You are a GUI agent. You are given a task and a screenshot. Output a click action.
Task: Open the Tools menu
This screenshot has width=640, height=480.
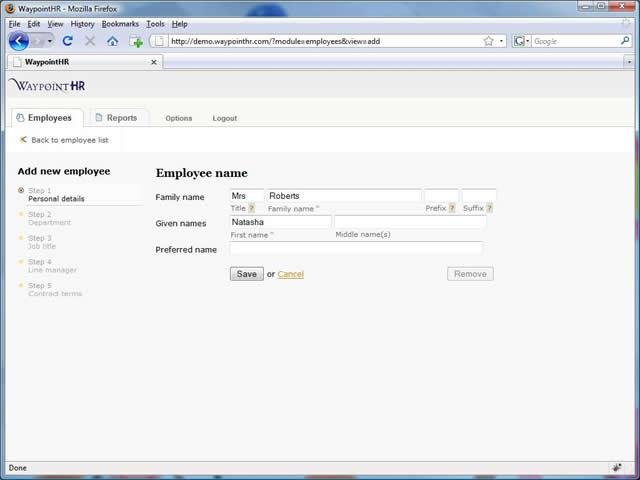pyautogui.click(x=155, y=24)
